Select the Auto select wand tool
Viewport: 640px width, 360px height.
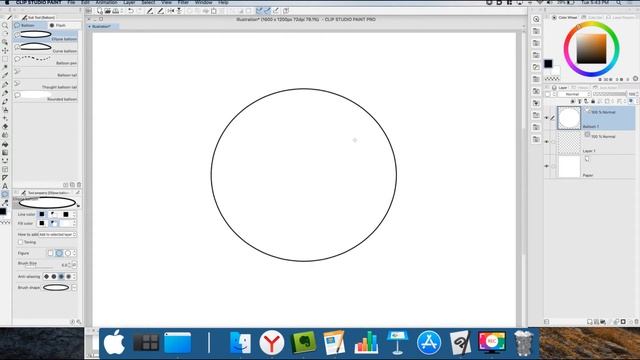5,67
